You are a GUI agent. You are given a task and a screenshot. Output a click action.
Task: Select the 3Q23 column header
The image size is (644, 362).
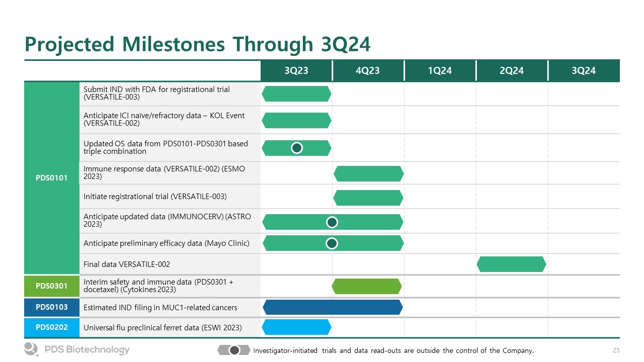[x=296, y=71]
